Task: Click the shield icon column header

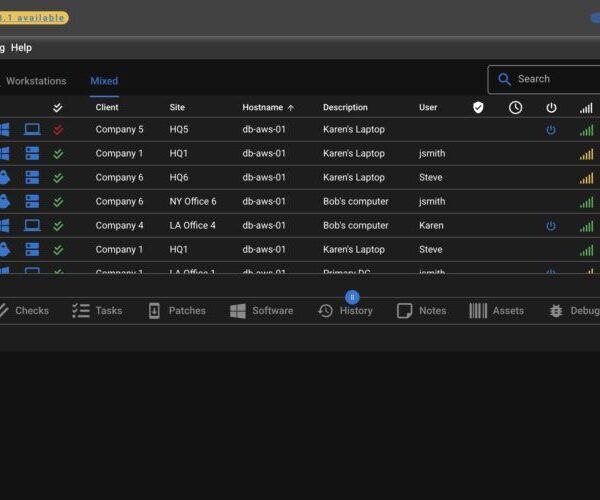Action: [478, 107]
